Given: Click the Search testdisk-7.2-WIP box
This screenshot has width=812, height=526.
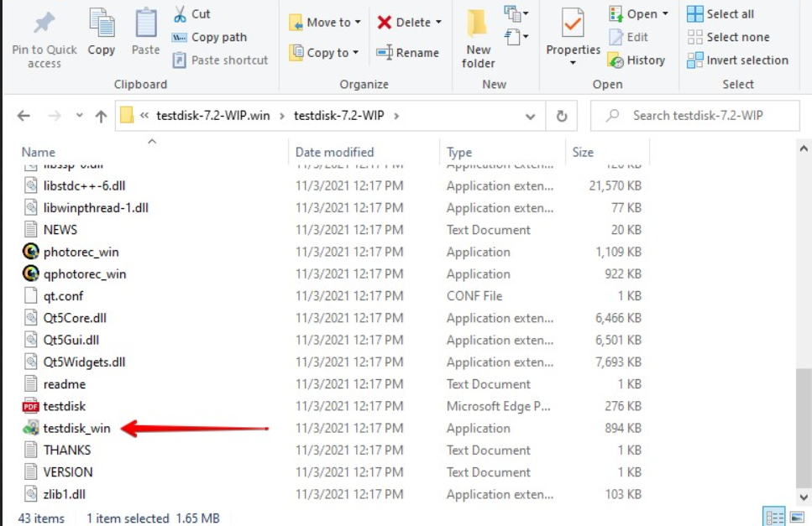Looking at the screenshot, I should 695,115.
